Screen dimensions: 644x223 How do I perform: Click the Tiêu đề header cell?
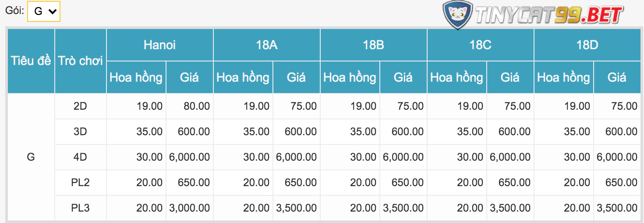coord(31,61)
